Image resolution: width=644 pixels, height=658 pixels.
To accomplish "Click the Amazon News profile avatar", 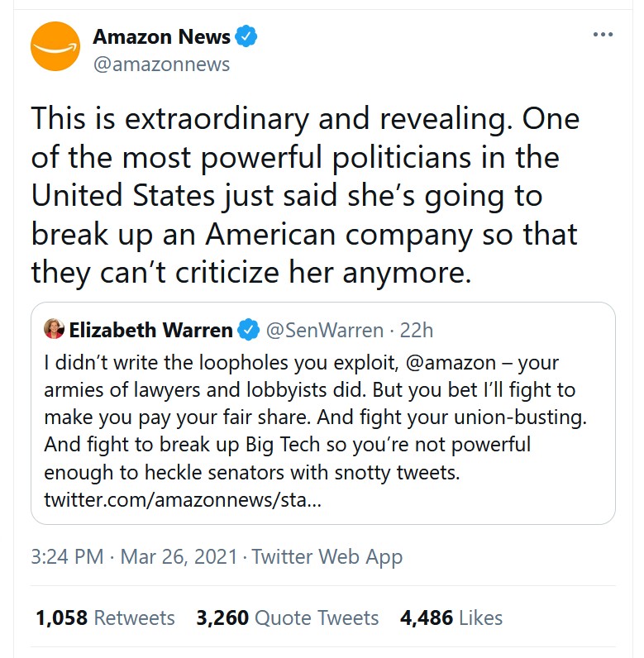I will coord(55,46).
